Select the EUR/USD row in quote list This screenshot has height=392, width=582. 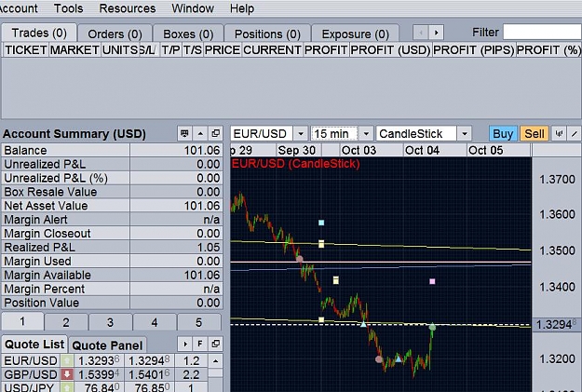pos(104,360)
